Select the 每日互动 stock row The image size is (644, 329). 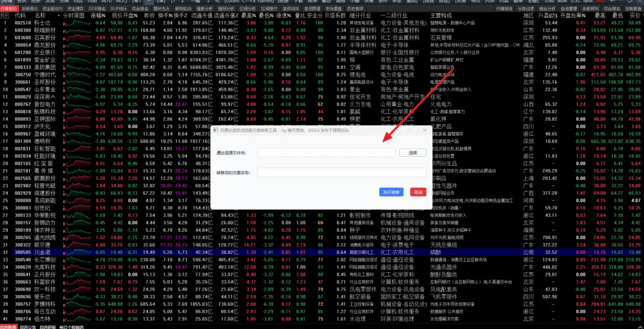(x=322, y=311)
